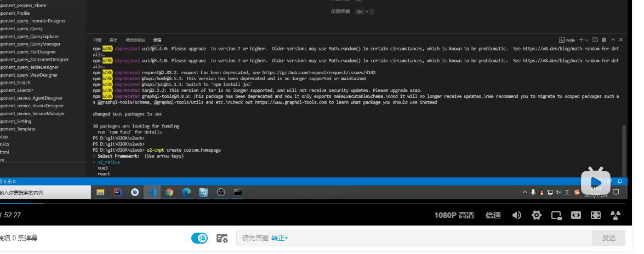The width and height of the screenshot is (644, 254).
Task: Click the radiation-style icon in player bar
Action: (615, 215)
